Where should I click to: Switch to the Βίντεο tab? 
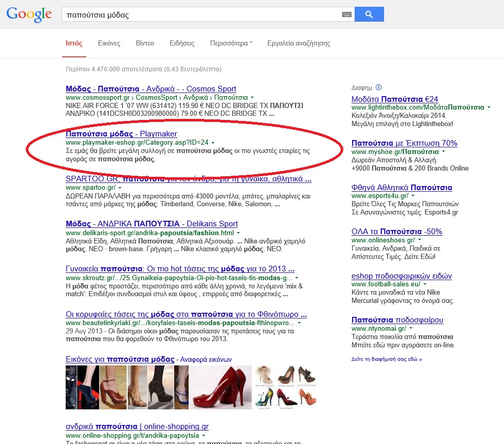point(145,43)
